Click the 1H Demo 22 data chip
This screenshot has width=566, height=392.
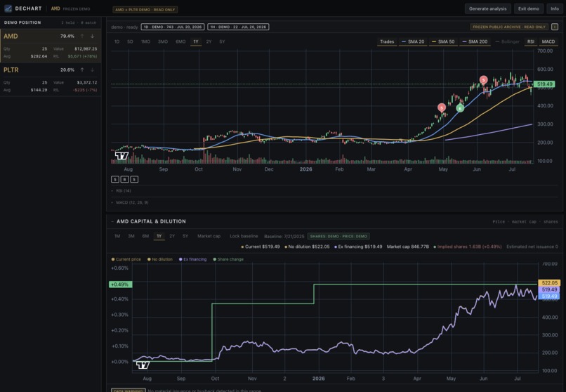coord(238,27)
